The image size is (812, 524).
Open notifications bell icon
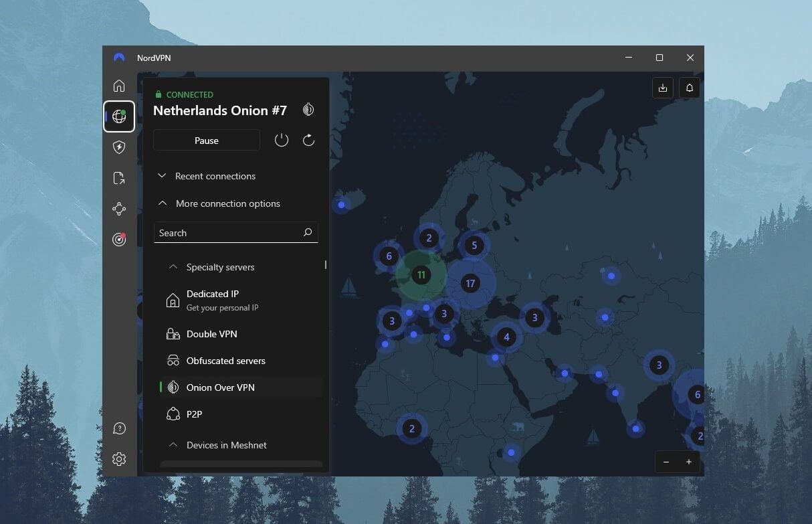(x=690, y=88)
